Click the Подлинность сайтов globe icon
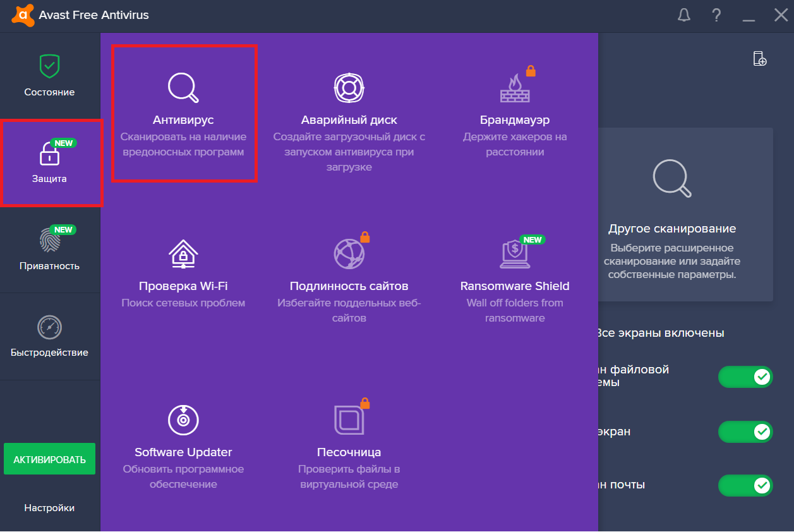This screenshot has height=532, width=794. pyautogui.click(x=349, y=254)
